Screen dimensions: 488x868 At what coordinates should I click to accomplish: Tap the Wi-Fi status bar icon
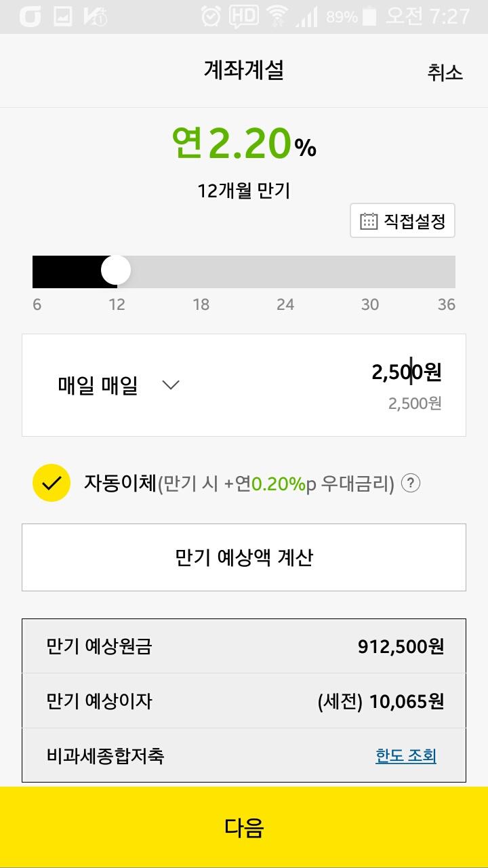(277, 16)
